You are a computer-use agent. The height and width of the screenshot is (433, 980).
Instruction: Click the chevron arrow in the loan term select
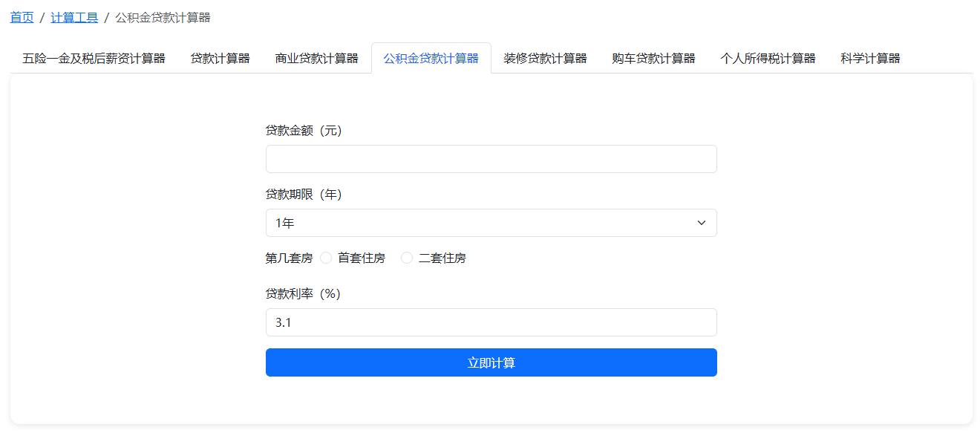pos(701,223)
